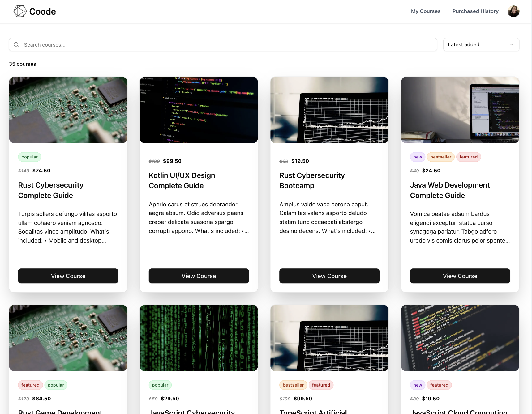Image resolution: width=532 pixels, height=414 pixels.
Task: Click the Rust Cybersecurity Bootcamp chart image
Action: point(329,110)
